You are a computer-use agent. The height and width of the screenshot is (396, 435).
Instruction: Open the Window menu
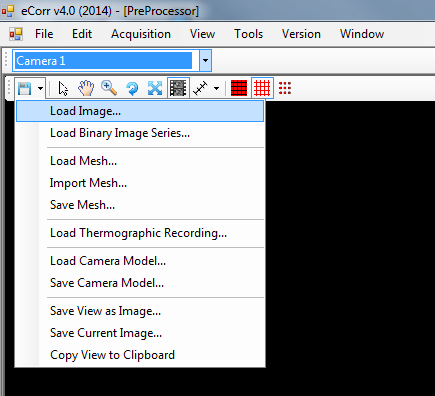362,34
